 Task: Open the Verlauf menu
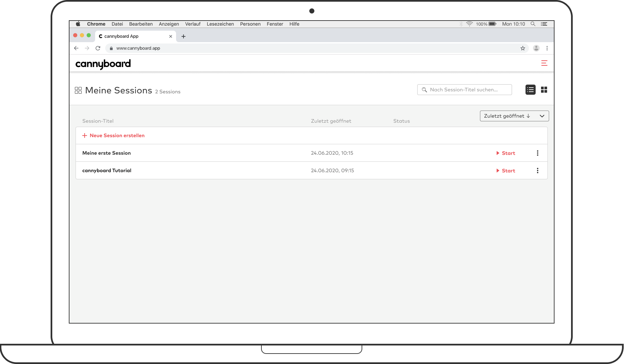point(193,24)
